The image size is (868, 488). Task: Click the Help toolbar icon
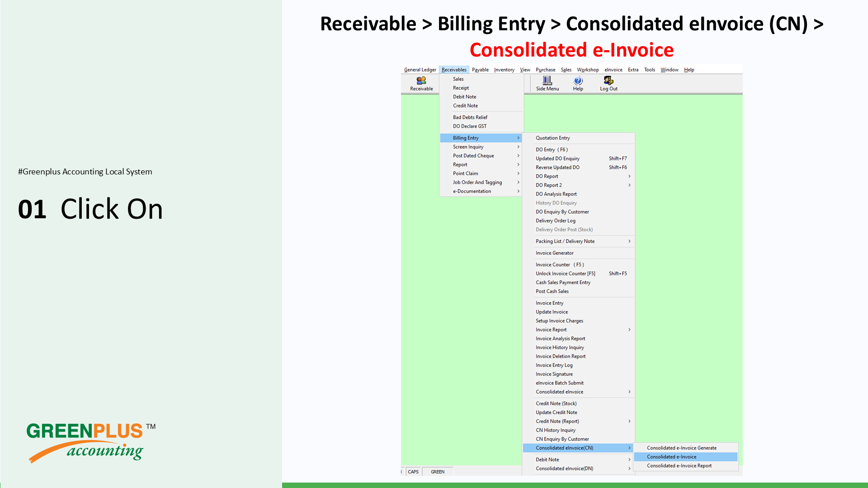tap(578, 84)
